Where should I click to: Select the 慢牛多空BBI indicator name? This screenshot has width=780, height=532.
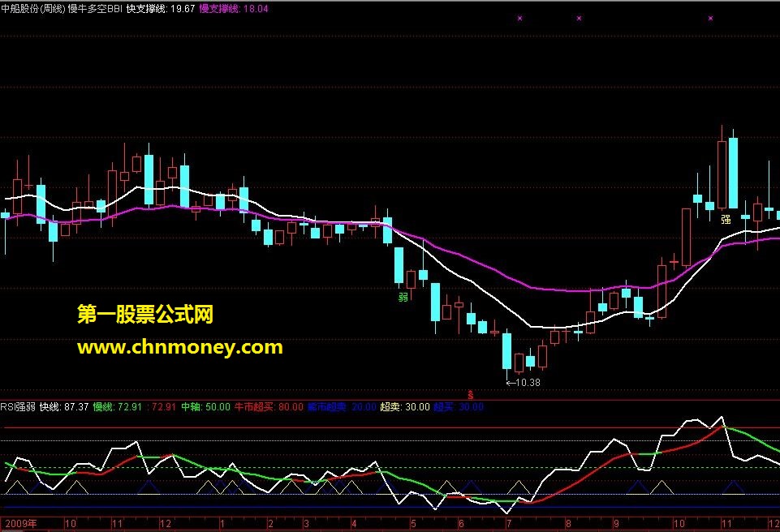coord(95,8)
